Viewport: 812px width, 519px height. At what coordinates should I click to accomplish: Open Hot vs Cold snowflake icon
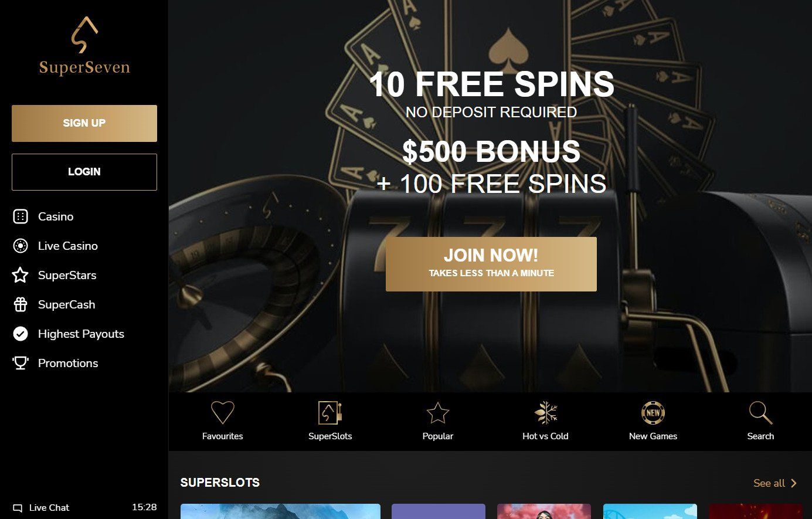tap(546, 412)
